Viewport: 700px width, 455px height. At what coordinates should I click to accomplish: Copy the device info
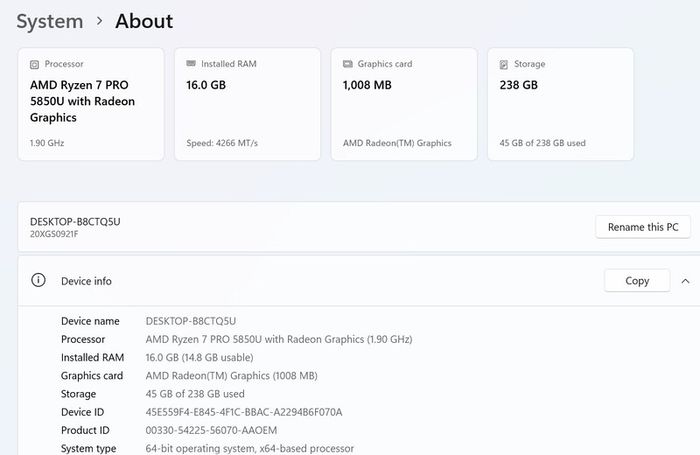click(637, 281)
